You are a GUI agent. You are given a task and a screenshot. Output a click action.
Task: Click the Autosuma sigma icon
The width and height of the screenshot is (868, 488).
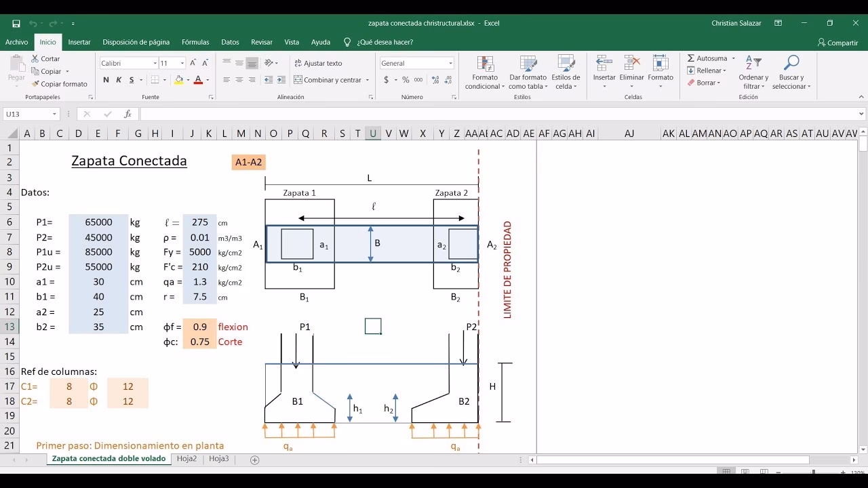691,58
